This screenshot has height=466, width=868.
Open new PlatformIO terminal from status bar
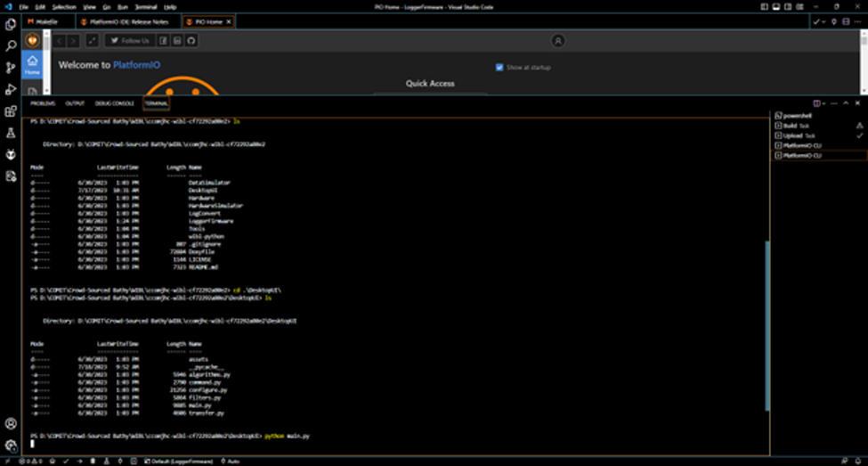click(134, 461)
